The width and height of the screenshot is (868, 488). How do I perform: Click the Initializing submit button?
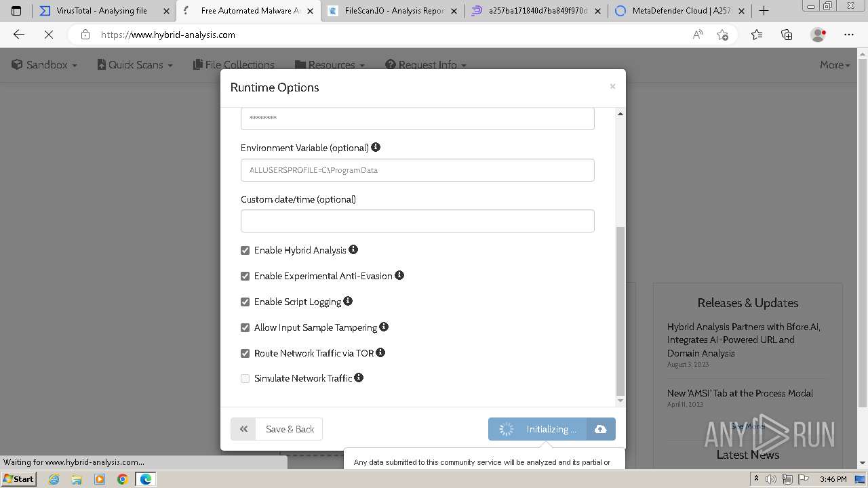click(538, 429)
